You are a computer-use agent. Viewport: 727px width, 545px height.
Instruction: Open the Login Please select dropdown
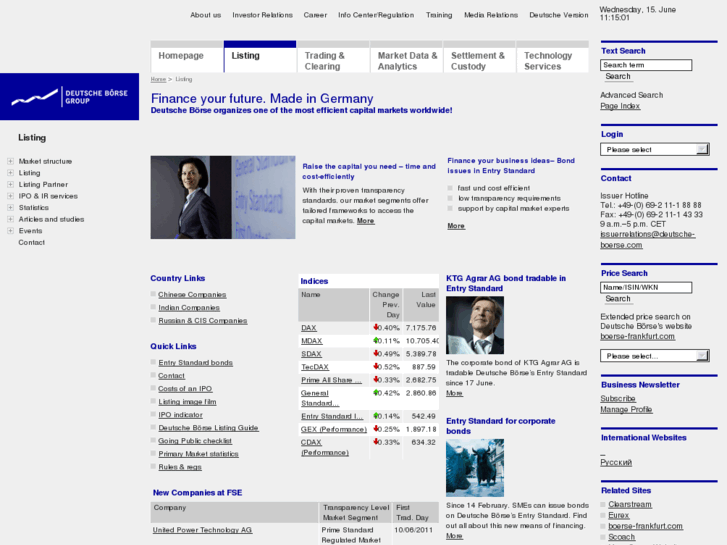pyautogui.click(x=655, y=149)
